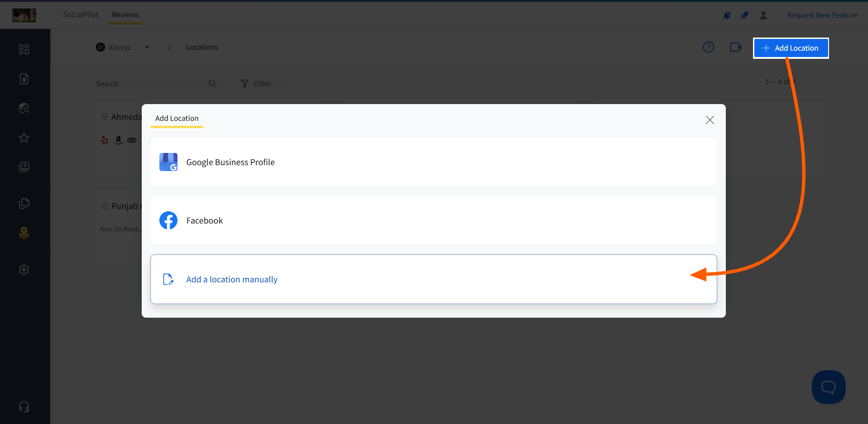Click the Add Location button

tap(791, 48)
